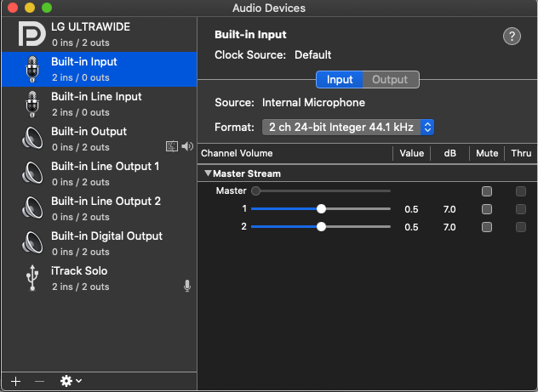Click the minus button to remove a device

tap(39, 381)
